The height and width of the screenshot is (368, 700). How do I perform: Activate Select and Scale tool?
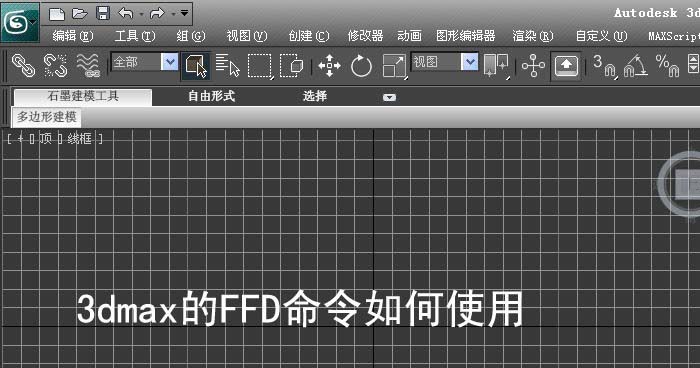[395, 66]
